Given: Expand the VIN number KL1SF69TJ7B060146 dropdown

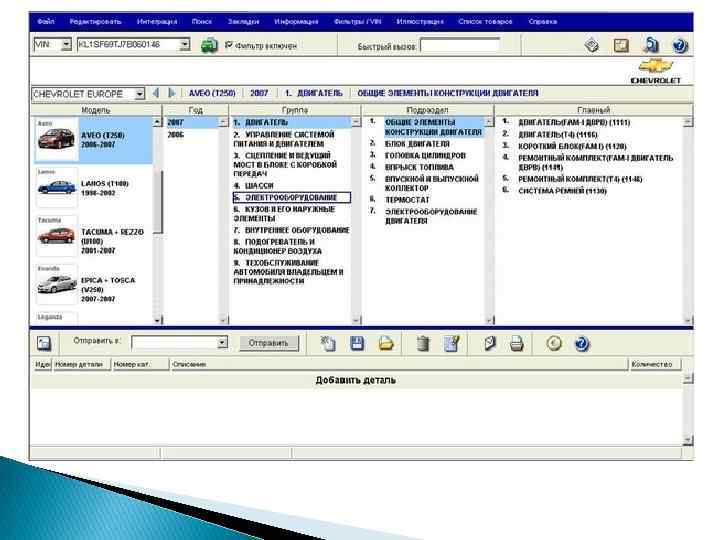Looking at the screenshot, I should pyautogui.click(x=185, y=45).
